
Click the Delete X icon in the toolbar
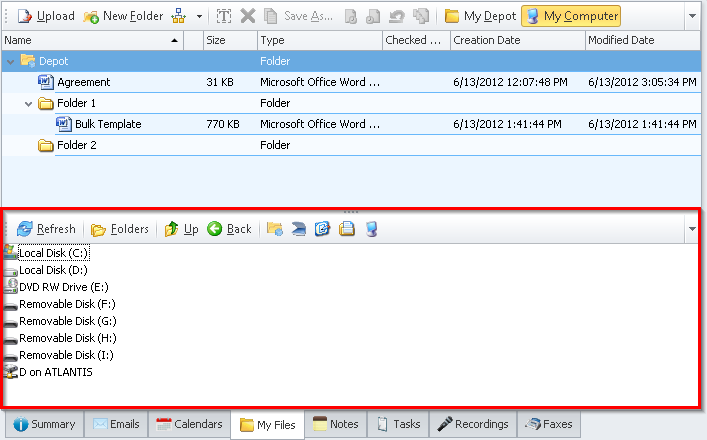[x=248, y=16]
